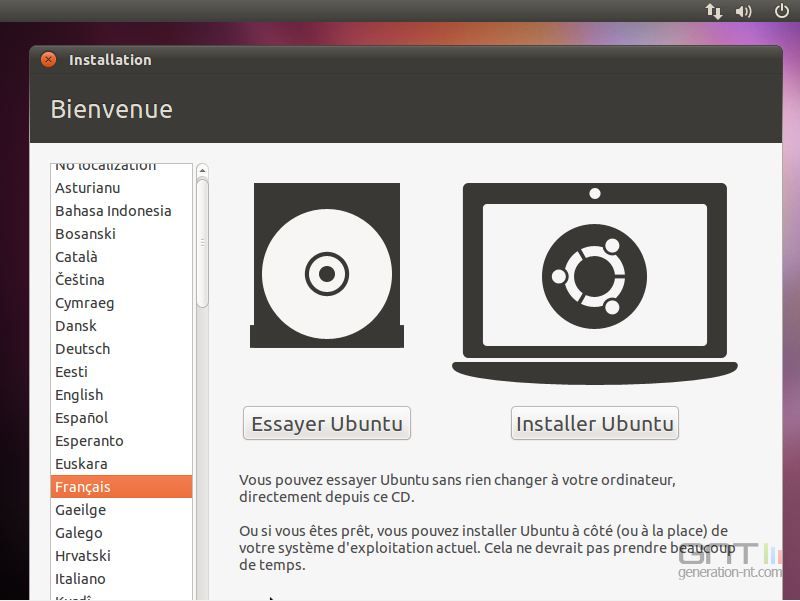The image size is (800, 601).
Task: Select the highlighted Français entry
Action: coord(121,487)
